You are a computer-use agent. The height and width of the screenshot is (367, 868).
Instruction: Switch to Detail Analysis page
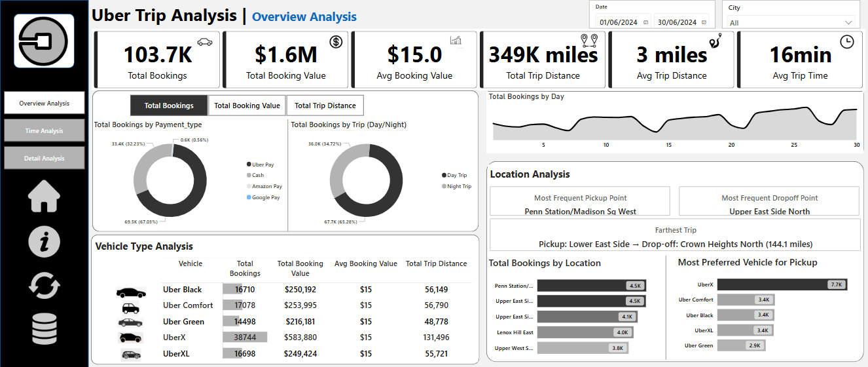[45, 158]
